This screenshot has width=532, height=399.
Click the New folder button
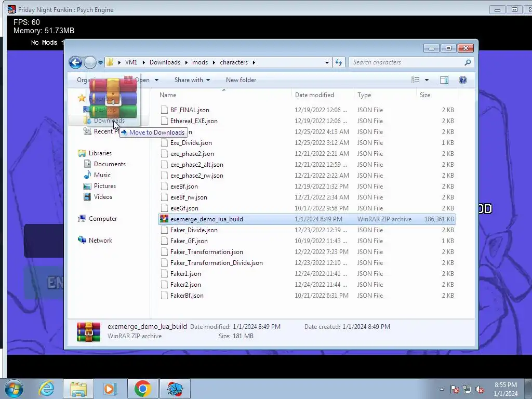(x=241, y=80)
